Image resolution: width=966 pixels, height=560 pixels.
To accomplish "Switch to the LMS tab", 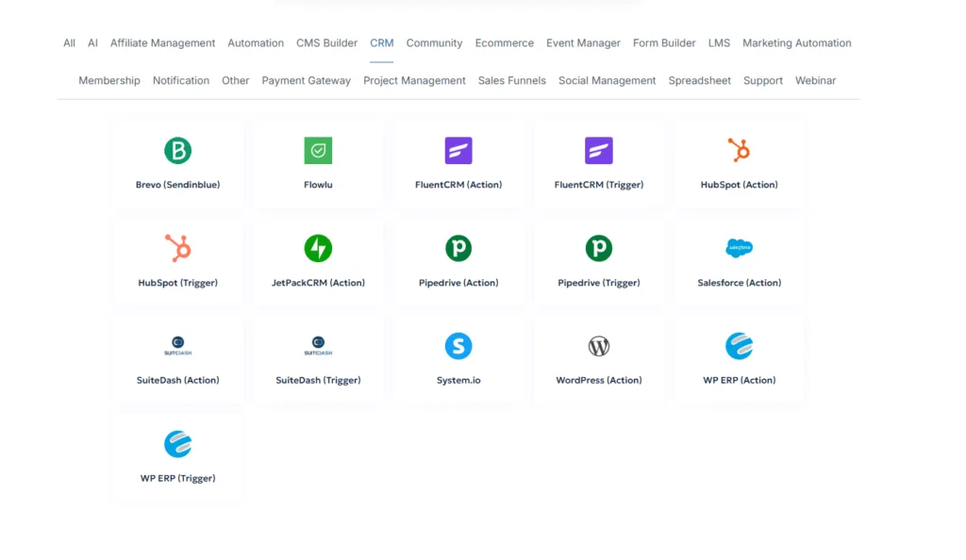I will point(719,43).
